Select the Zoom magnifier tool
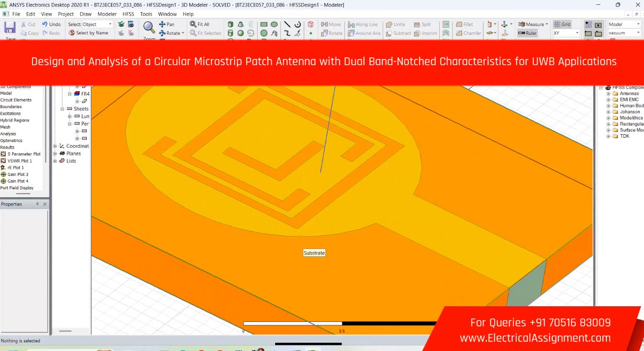This screenshot has width=644, height=351. pos(149,28)
